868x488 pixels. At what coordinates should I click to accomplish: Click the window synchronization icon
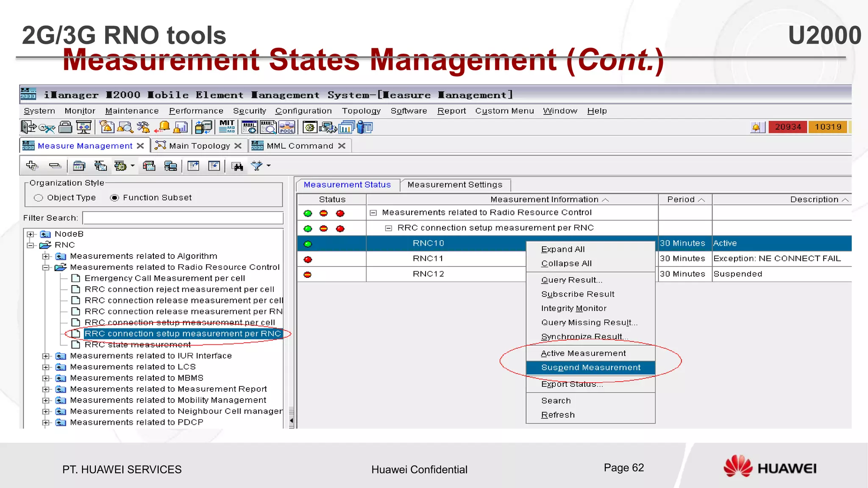coord(204,127)
